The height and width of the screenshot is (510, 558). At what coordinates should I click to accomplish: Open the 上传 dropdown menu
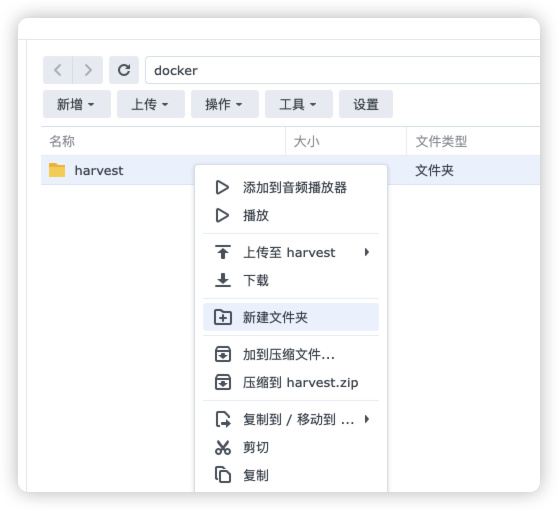pos(151,104)
